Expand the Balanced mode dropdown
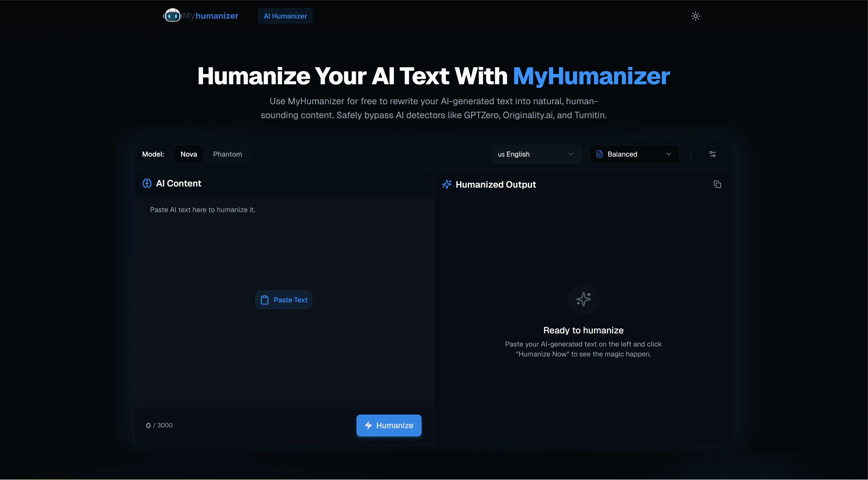The width and height of the screenshot is (868, 480). 634,154
